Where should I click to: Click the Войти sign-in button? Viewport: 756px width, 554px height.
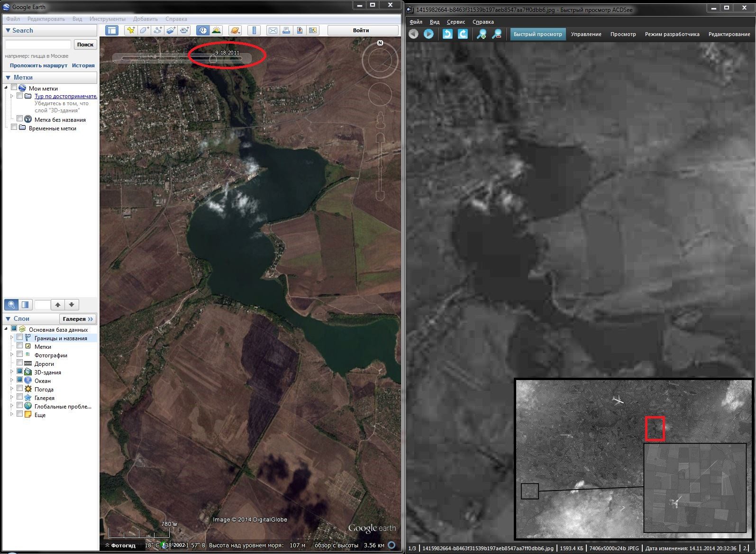pyautogui.click(x=363, y=30)
